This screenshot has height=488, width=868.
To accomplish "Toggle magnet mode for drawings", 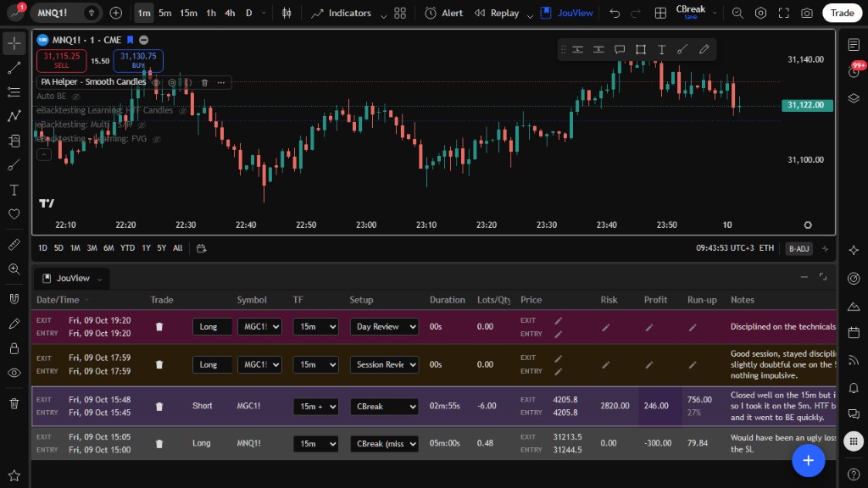I will (x=14, y=299).
